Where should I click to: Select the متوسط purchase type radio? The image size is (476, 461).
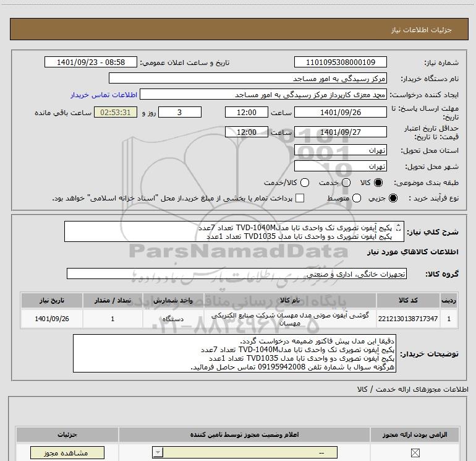pos(357,198)
